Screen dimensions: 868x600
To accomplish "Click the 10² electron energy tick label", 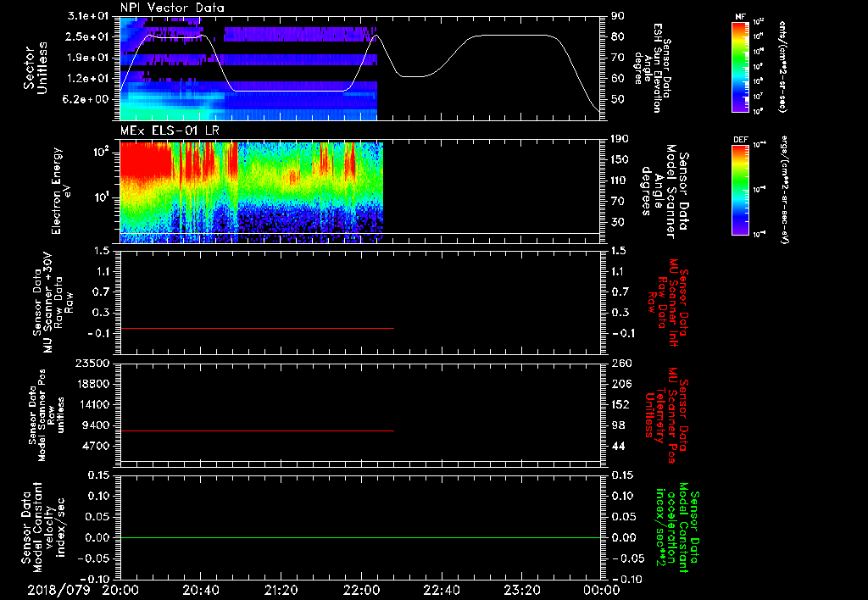I will click(x=100, y=153).
